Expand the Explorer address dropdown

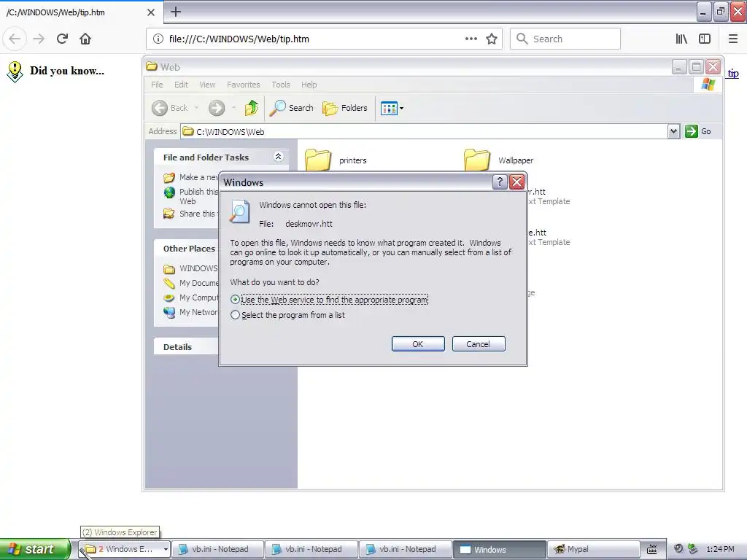[673, 131]
